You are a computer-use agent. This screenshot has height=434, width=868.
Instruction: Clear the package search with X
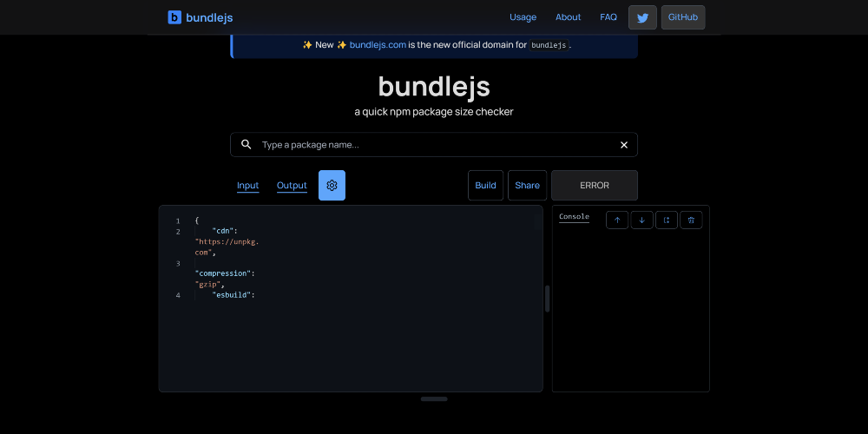(623, 145)
